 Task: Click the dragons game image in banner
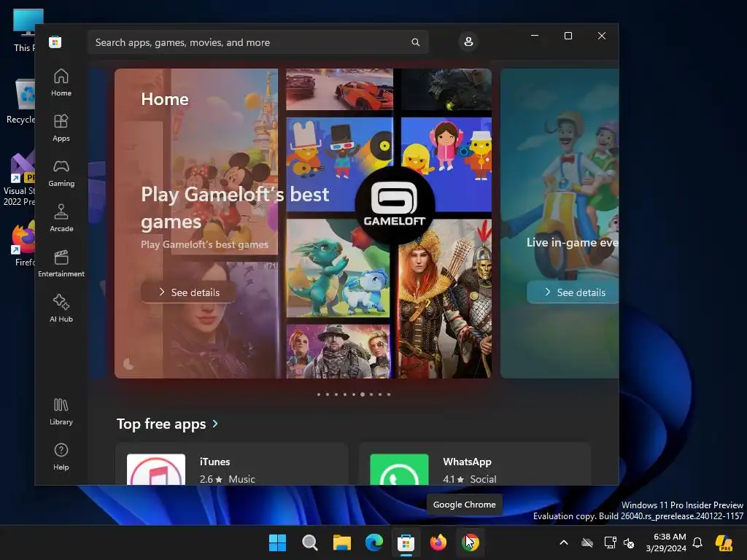(338, 268)
